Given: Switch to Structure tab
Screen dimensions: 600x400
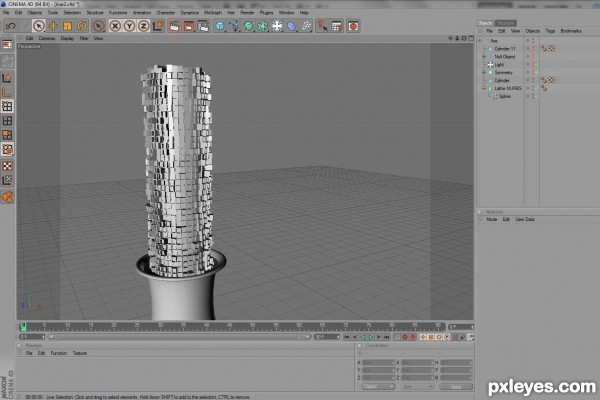Looking at the screenshot, I should [x=505, y=23].
